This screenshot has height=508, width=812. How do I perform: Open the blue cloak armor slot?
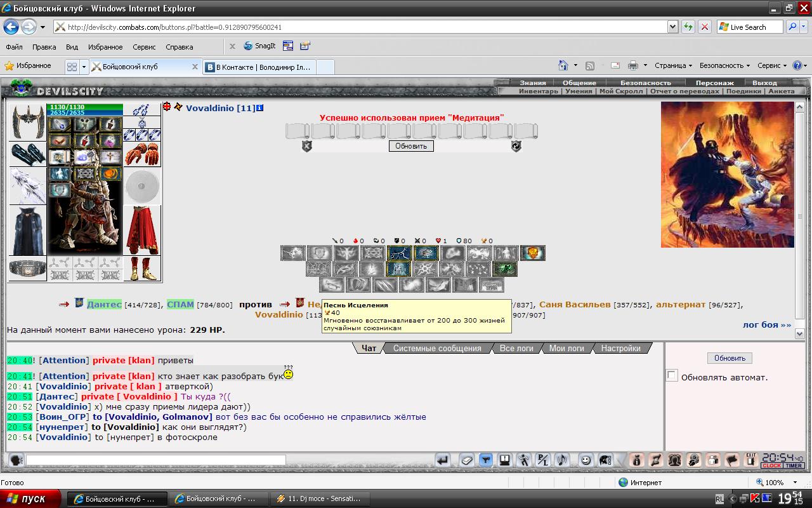pos(27,230)
